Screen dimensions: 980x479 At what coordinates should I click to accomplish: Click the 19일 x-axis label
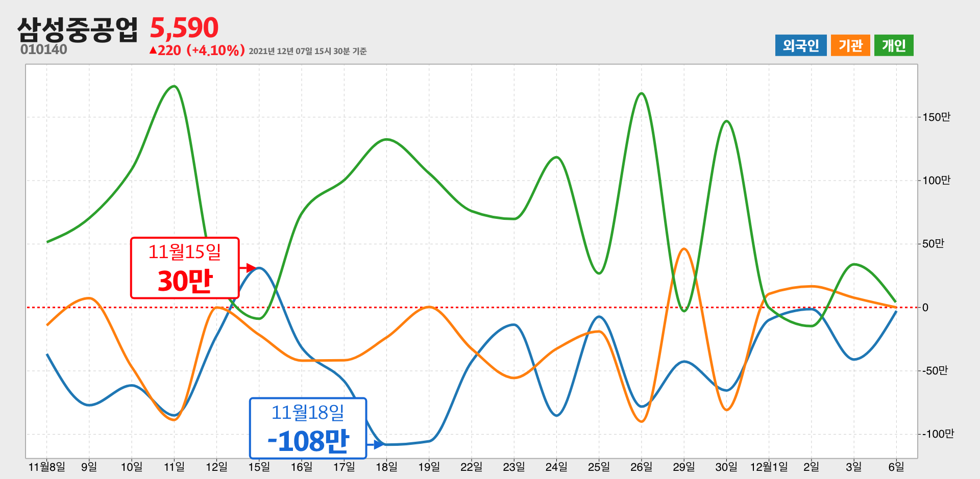tap(429, 467)
